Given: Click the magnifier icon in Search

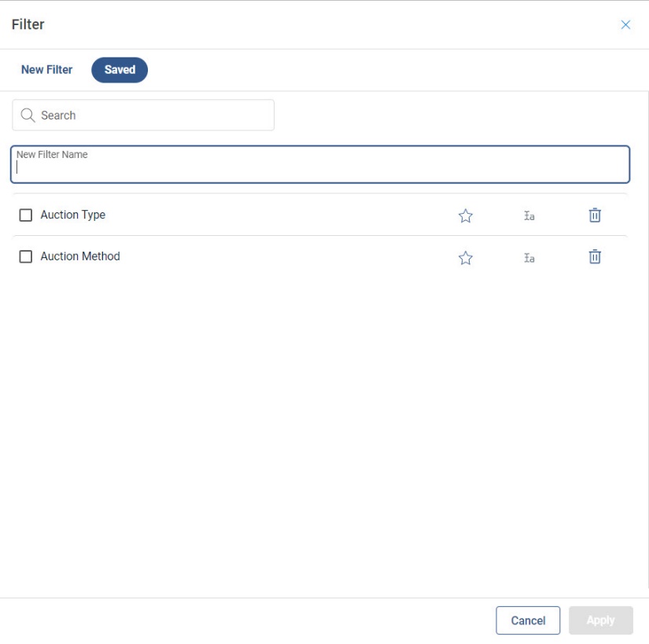Looking at the screenshot, I should pos(28,116).
